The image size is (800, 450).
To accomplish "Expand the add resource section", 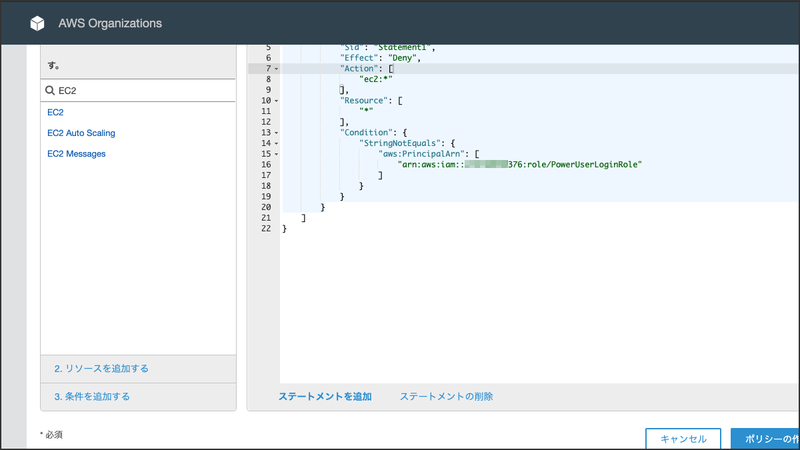I will point(102,368).
